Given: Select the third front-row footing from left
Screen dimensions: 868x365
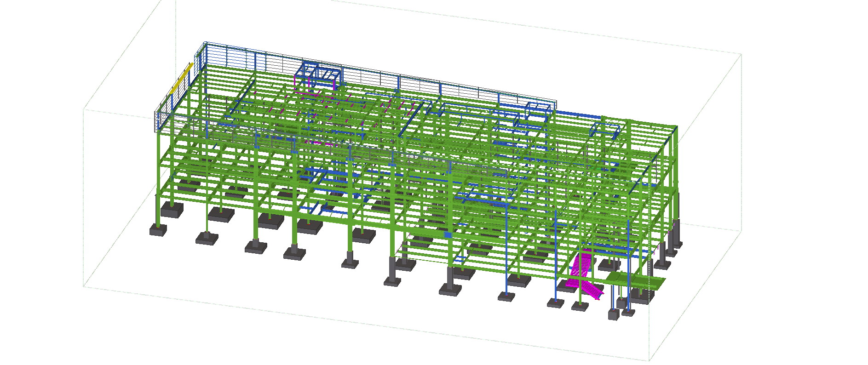Looking at the screenshot, I should coord(256,247).
